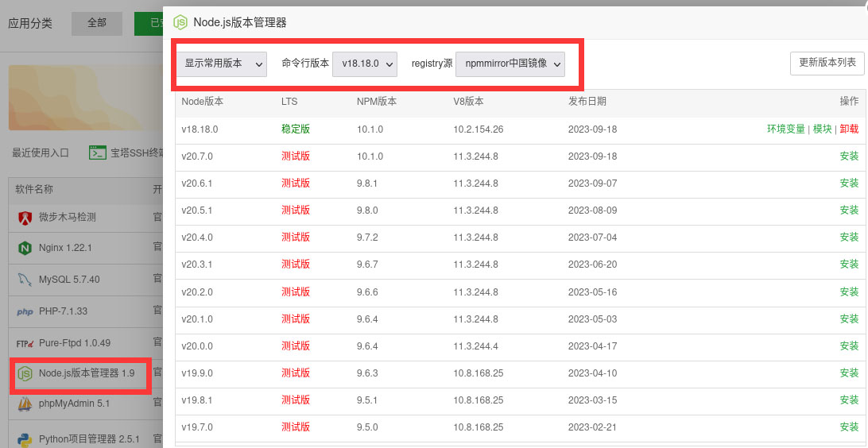Click the MySQL 5.7.40 dolphin icon
The width and height of the screenshot is (868, 448).
(25, 280)
